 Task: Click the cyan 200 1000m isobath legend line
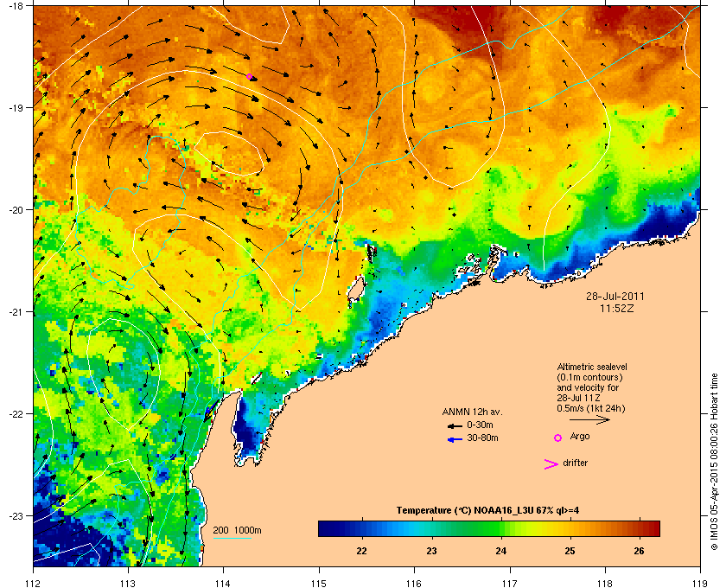point(232,539)
